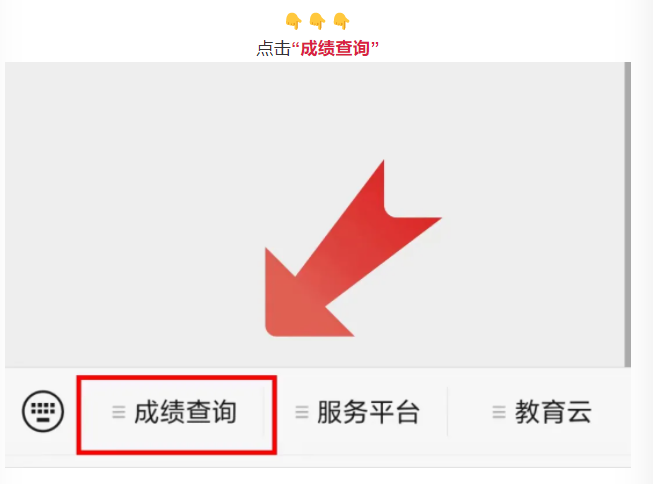The width and height of the screenshot is (653, 484).
Task: Click the white strip below the menu bar
Action: (318, 476)
